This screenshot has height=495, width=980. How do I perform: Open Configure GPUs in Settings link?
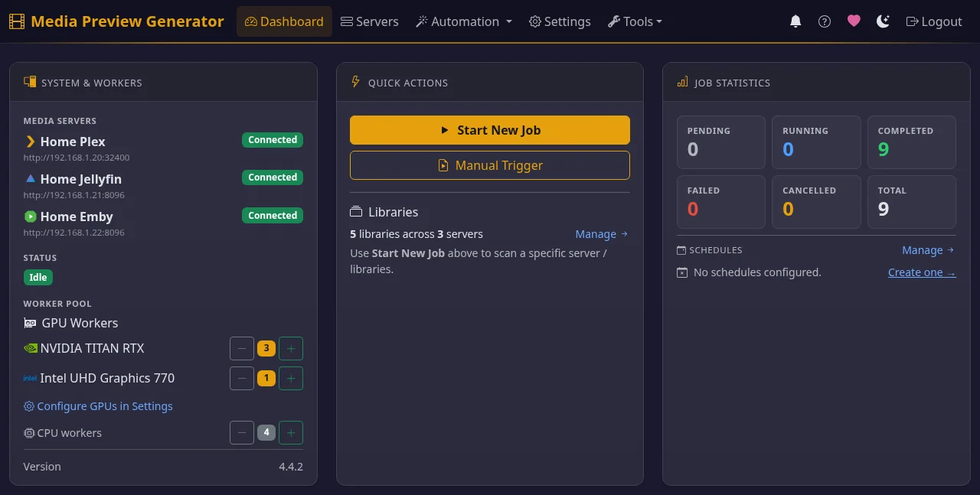pos(99,406)
